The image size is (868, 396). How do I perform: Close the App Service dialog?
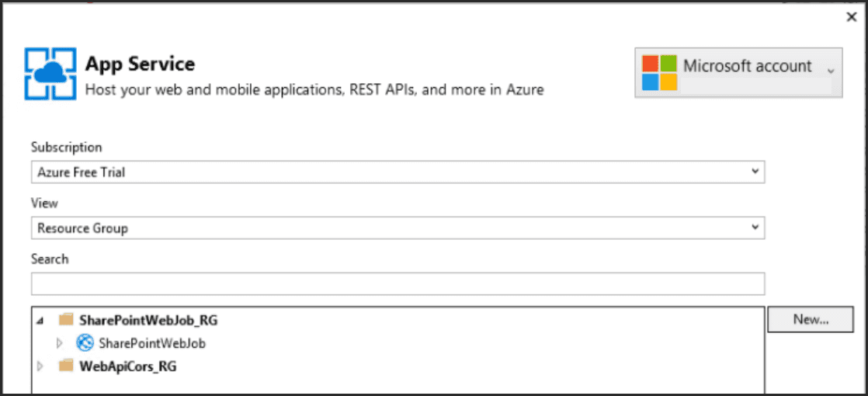pos(851,17)
